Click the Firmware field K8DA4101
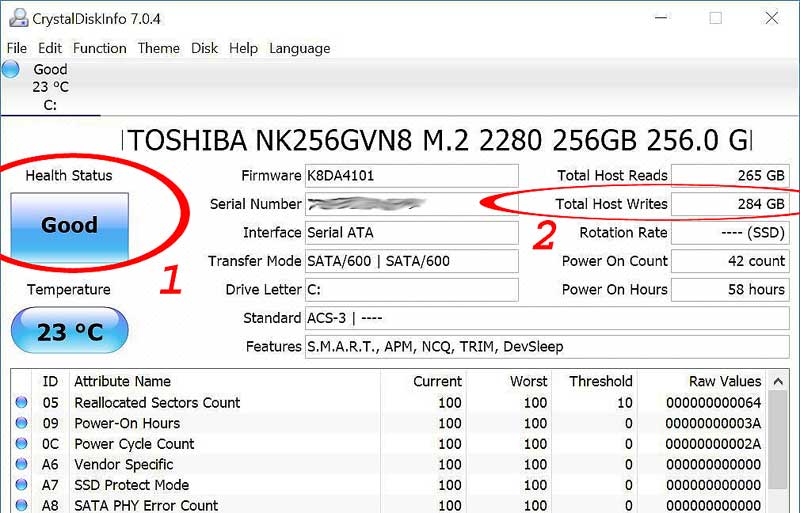Viewport: 800px width, 513px height. tap(411, 176)
